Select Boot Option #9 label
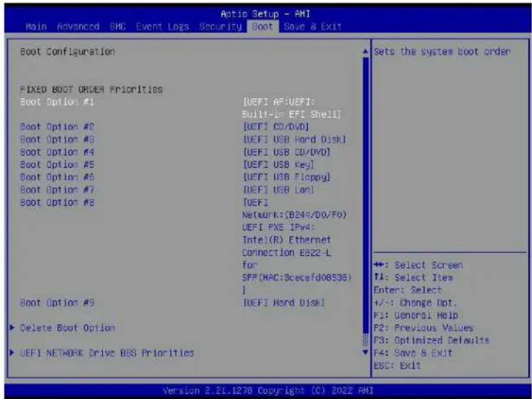Image resolution: width=532 pixels, height=399 pixels. coord(57,302)
